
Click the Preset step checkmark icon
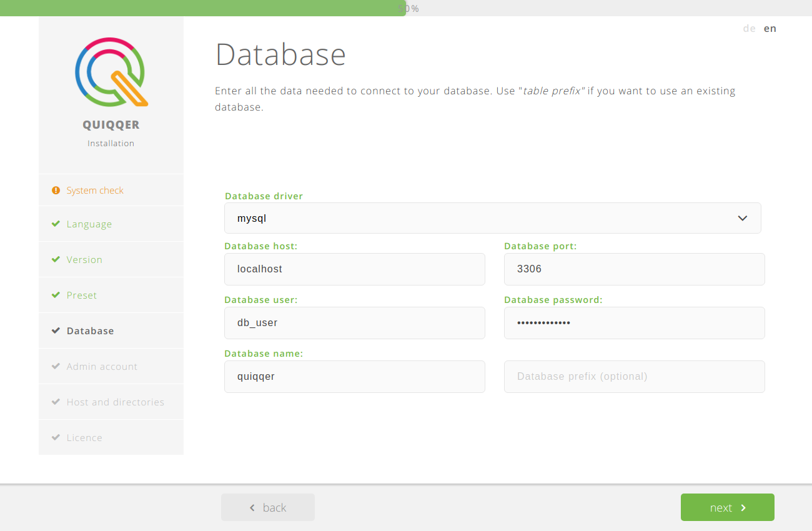coord(56,295)
